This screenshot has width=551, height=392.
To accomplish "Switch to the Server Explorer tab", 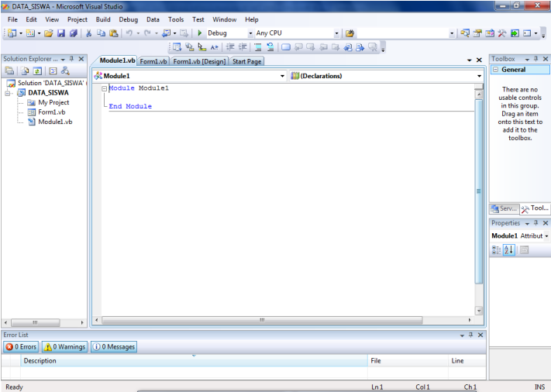I will click(x=505, y=208).
